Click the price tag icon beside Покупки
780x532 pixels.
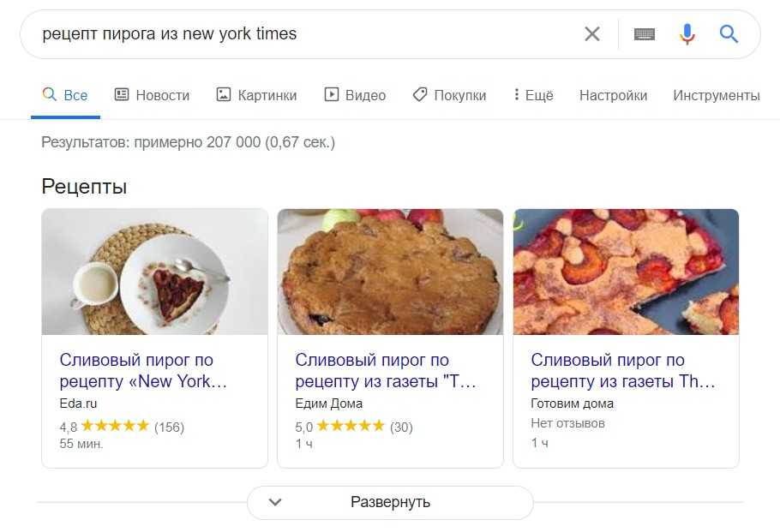coord(419,95)
